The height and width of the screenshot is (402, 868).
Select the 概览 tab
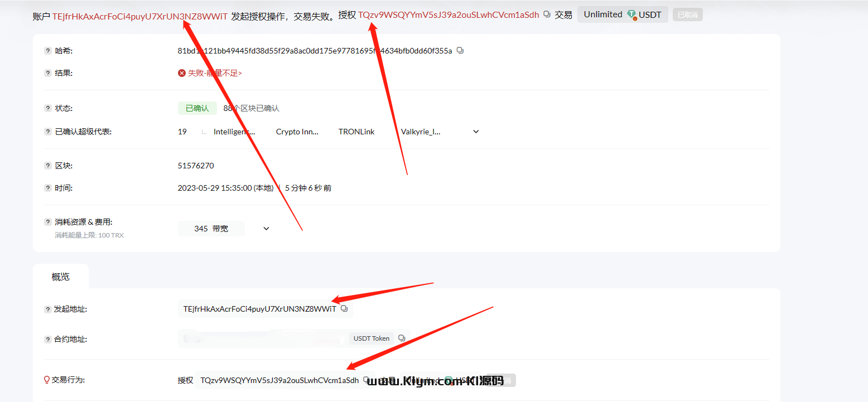pyautogui.click(x=61, y=277)
